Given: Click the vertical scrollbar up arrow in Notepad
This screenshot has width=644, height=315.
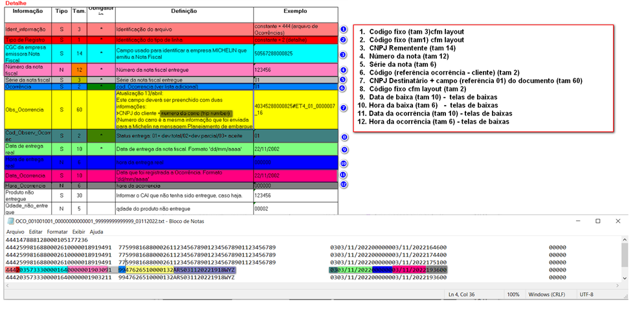Looking at the screenshot, I should click(625, 240).
